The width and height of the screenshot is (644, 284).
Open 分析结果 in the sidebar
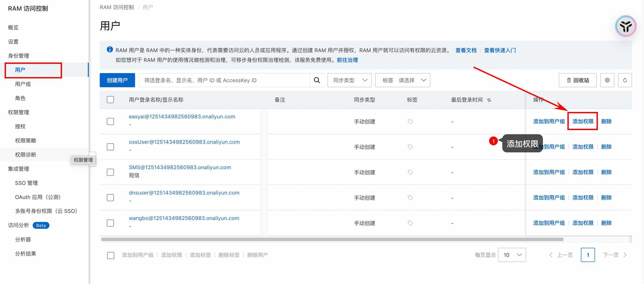26,254
